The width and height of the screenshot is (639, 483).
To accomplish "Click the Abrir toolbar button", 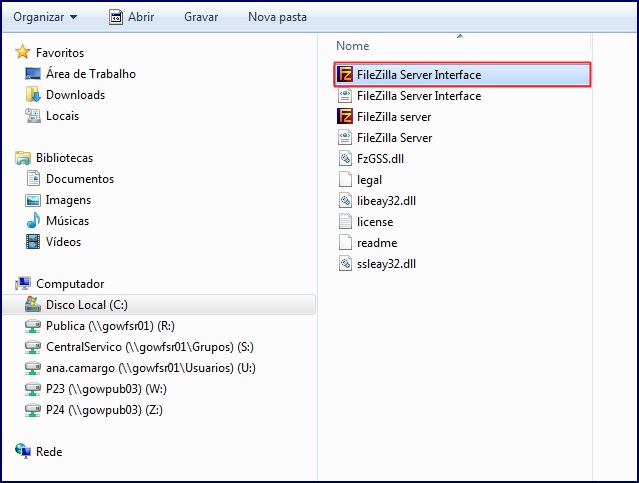I will [131, 17].
